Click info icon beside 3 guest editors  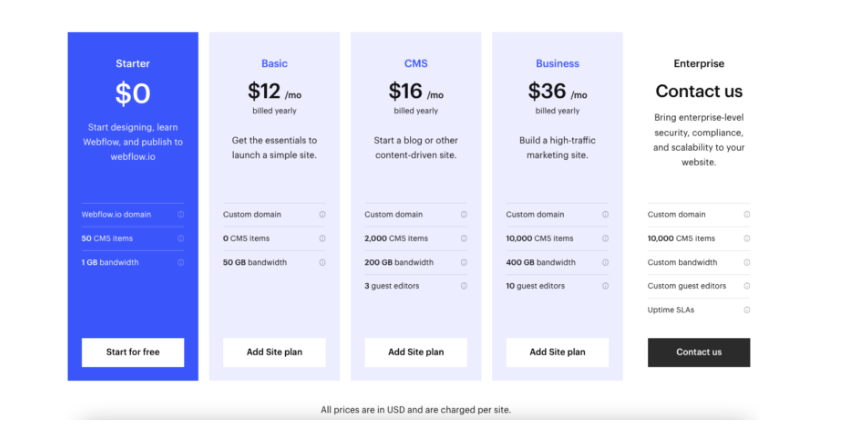(x=464, y=286)
